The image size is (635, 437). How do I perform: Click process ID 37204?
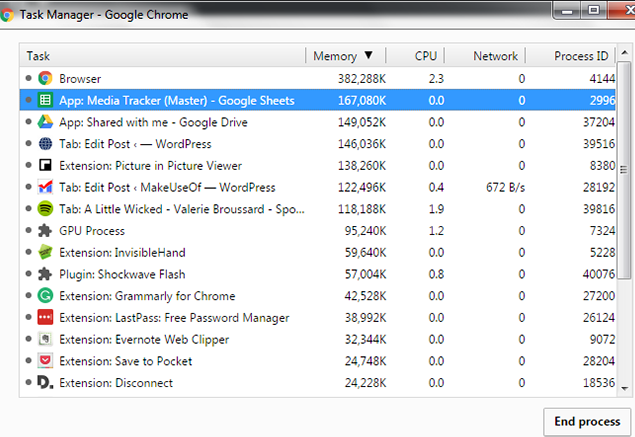tap(599, 122)
